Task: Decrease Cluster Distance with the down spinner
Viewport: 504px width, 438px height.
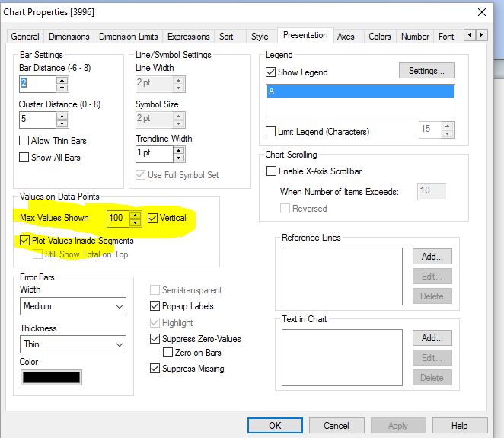Action: (62, 123)
